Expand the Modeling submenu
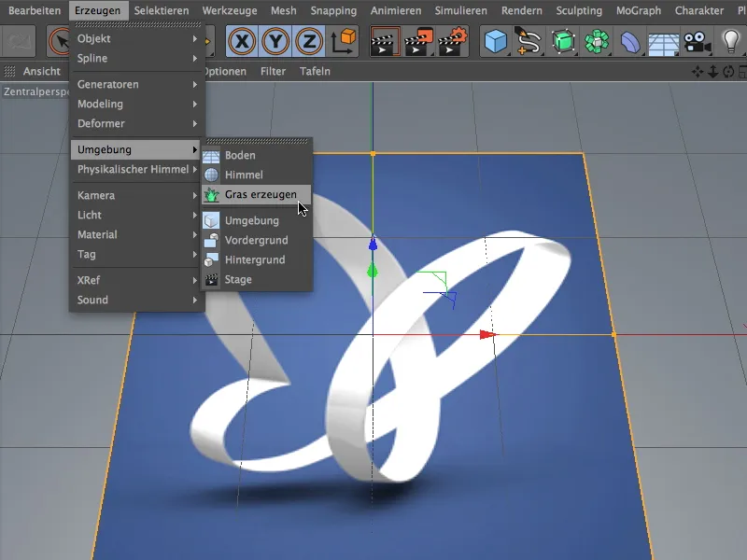Screen dimensions: 747x560 [137, 104]
